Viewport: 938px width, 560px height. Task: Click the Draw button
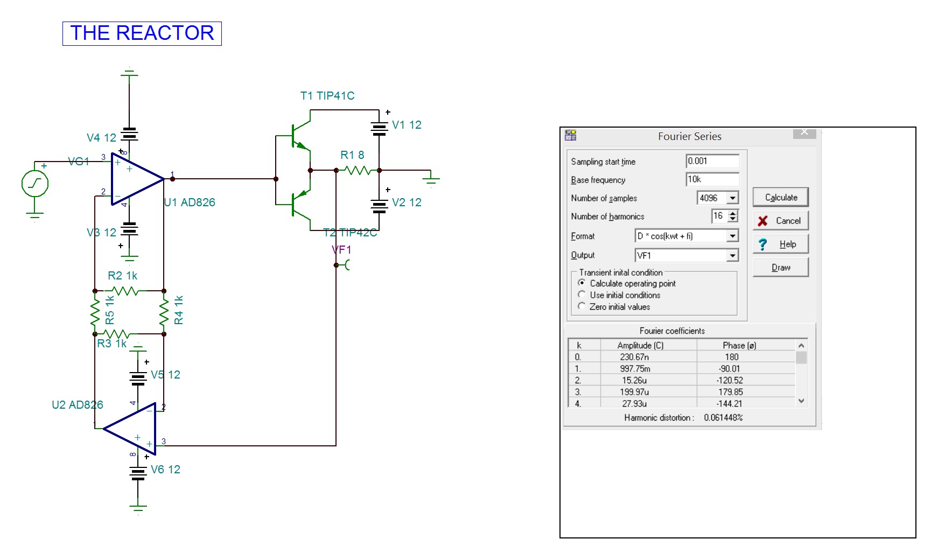tap(781, 268)
